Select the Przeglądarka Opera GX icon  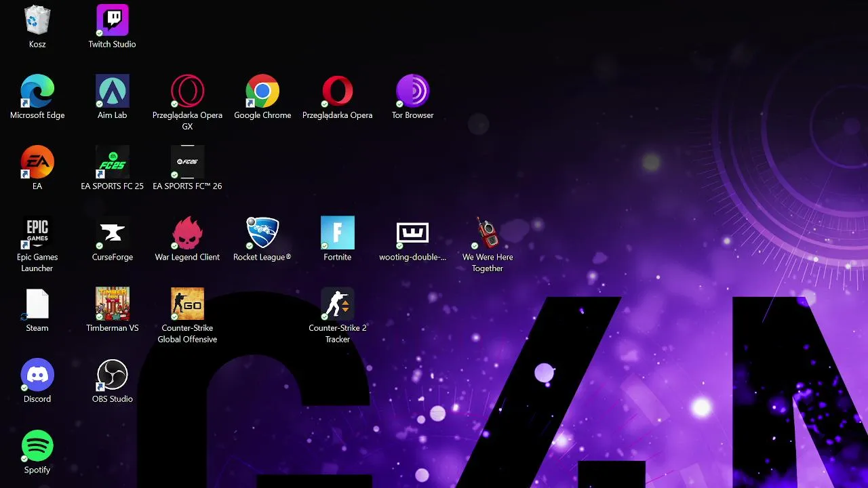tap(187, 91)
